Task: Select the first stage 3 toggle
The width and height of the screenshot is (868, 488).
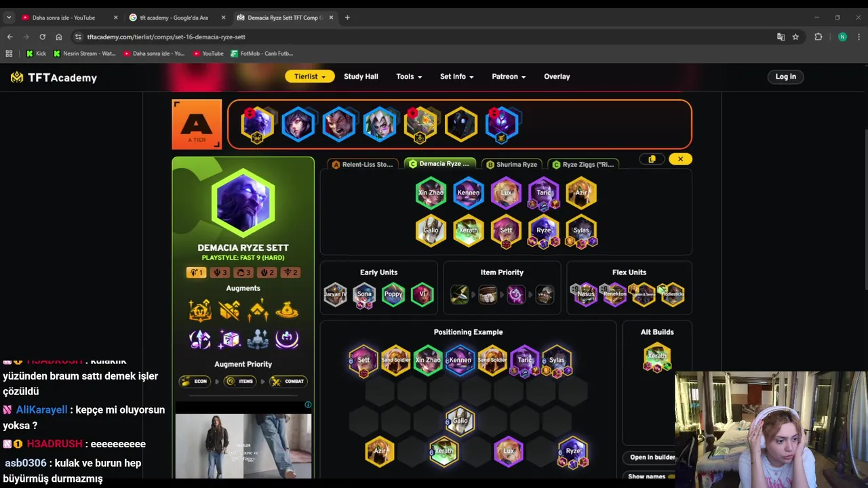Action: pyautogui.click(x=220, y=272)
